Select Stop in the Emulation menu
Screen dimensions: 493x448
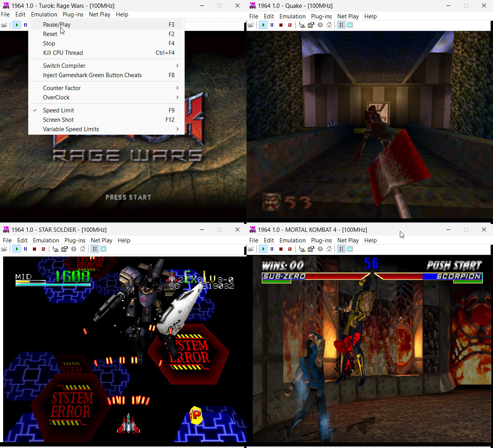pos(106,43)
